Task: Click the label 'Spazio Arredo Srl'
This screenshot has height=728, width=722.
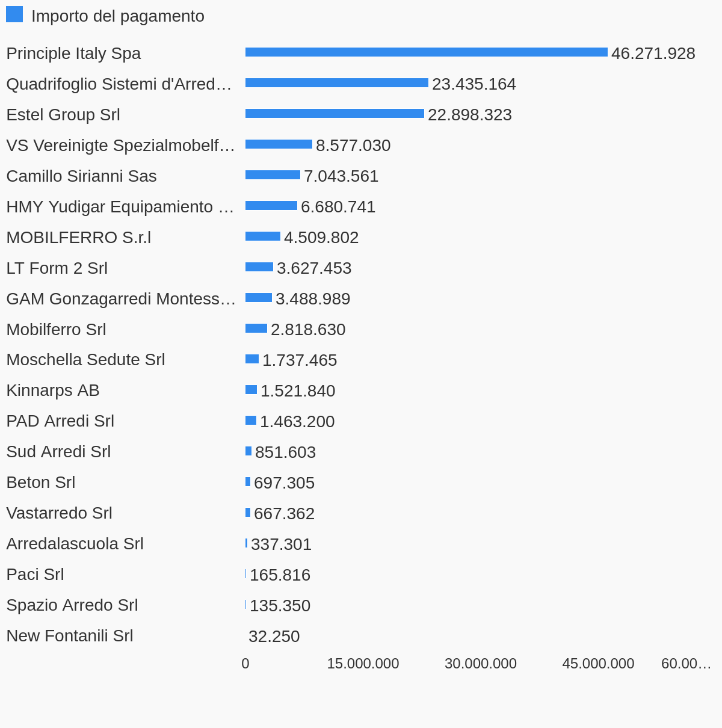Action: coord(72,605)
